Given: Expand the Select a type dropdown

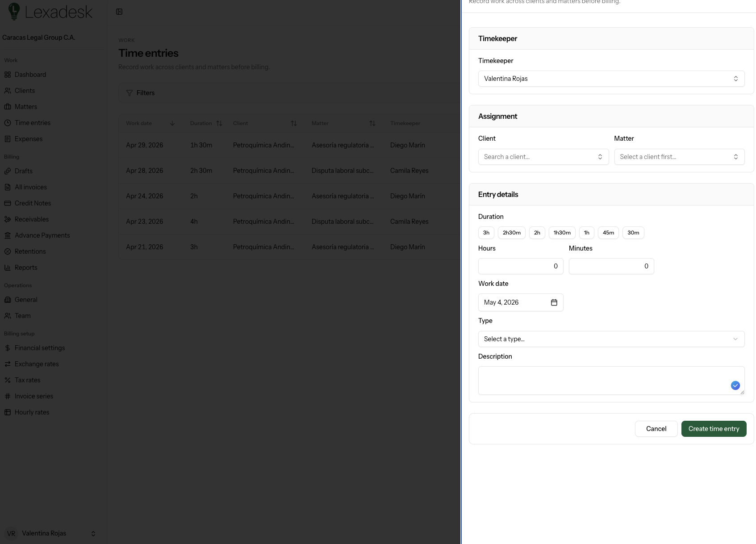Looking at the screenshot, I should point(611,339).
